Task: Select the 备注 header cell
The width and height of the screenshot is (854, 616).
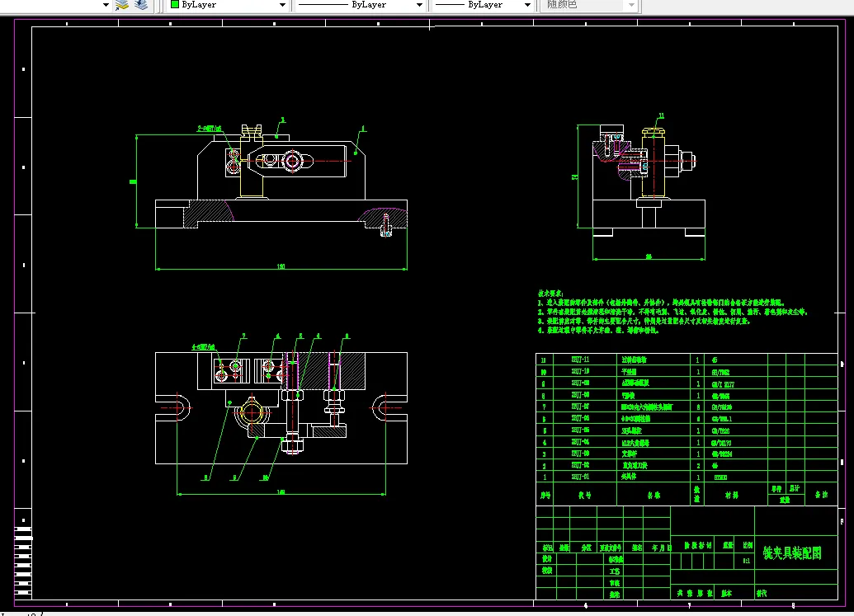Action: point(821,495)
